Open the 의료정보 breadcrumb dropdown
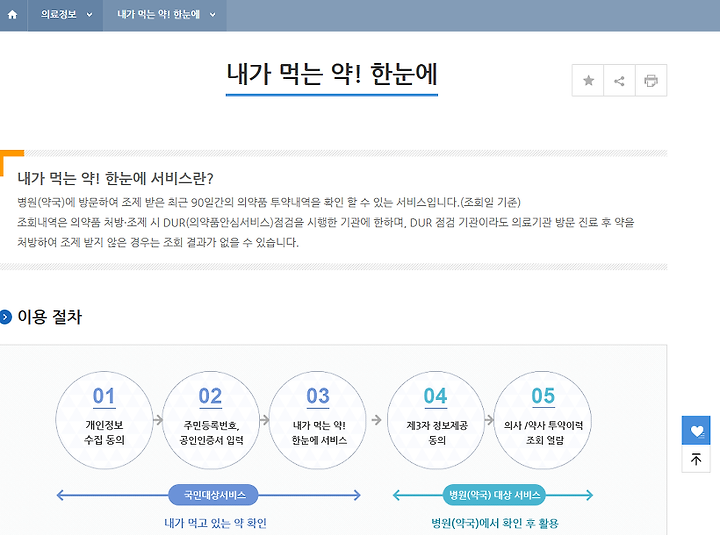The image size is (720, 535). click(x=66, y=15)
